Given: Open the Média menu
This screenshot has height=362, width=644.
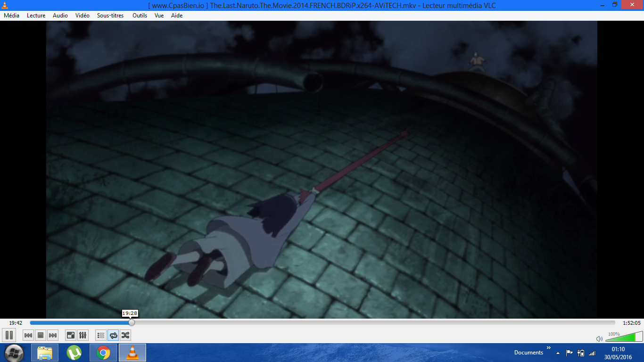Looking at the screenshot, I should (x=12, y=16).
